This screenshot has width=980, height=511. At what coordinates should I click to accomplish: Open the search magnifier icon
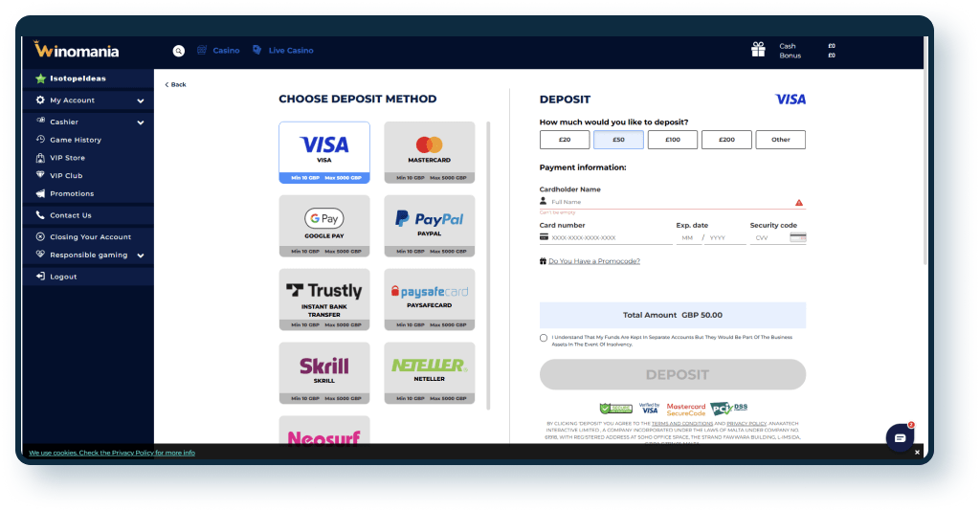coord(179,51)
